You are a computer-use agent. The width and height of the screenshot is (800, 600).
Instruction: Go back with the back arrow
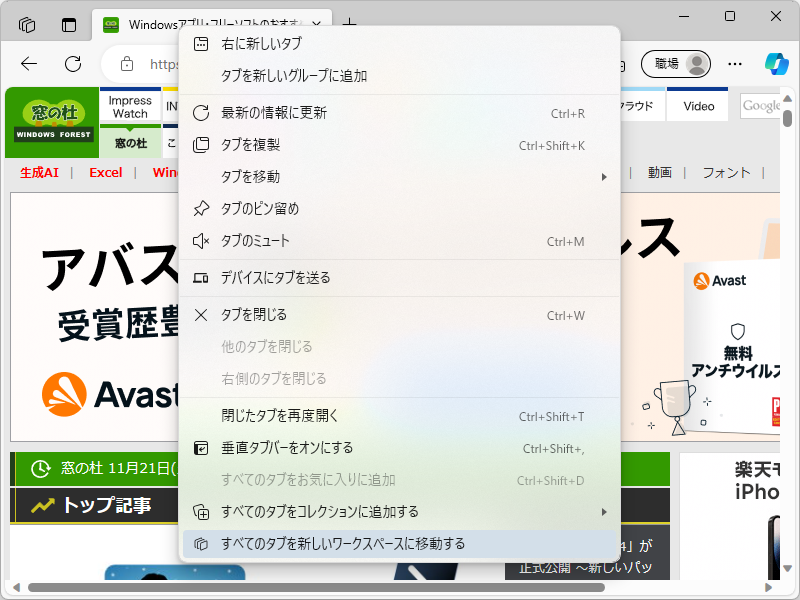[x=29, y=64]
